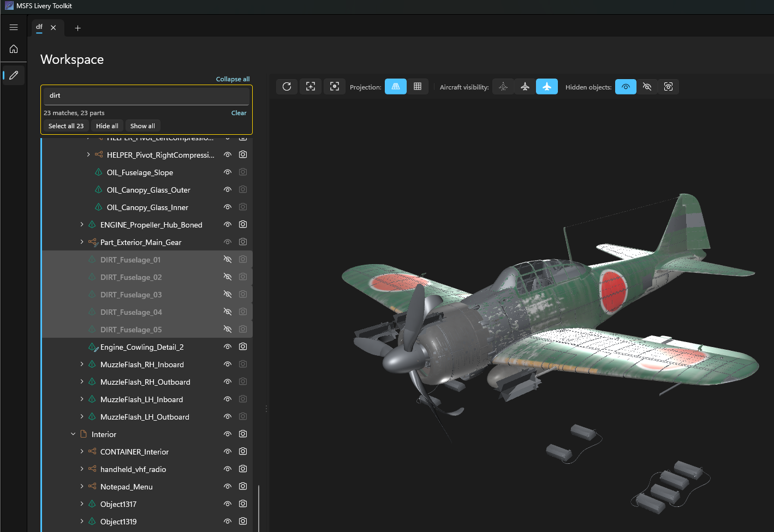Toggle visibility of MuzzleFlash_RH_Inboard
This screenshot has width=774, height=532.
(228, 364)
